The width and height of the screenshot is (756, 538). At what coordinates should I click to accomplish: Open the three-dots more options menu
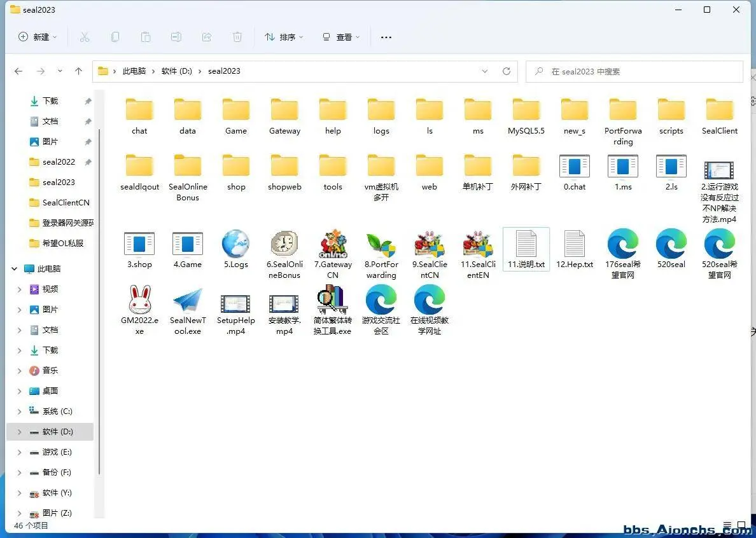[x=386, y=37]
